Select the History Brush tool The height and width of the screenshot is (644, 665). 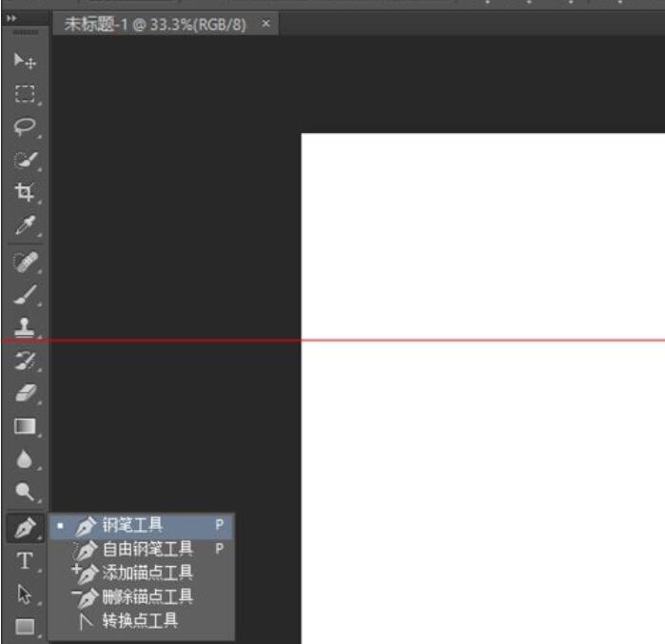(x=25, y=361)
